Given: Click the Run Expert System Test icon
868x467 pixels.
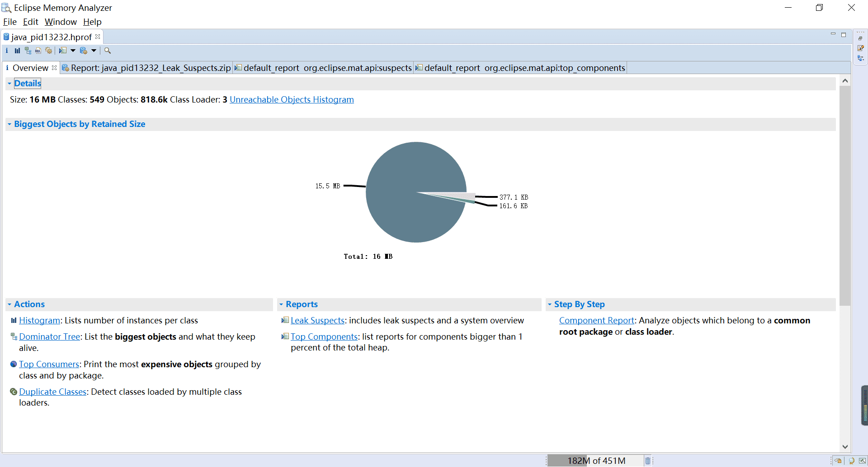Looking at the screenshot, I should pyautogui.click(x=63, y=51).
